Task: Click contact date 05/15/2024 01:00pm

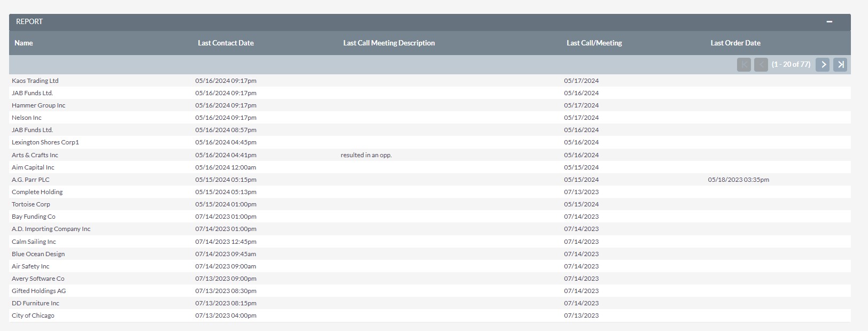Action: (226, 204)
